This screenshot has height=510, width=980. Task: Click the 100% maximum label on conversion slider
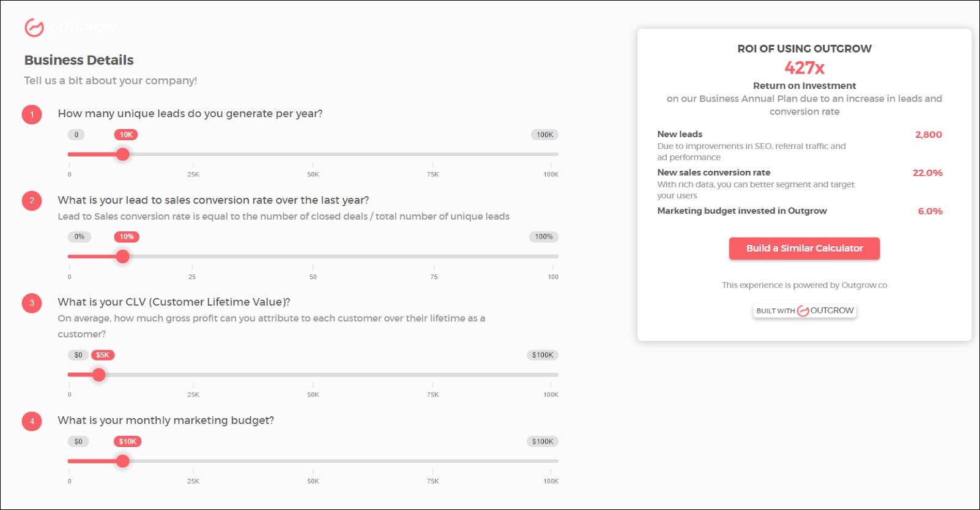[x=544, y=237]
